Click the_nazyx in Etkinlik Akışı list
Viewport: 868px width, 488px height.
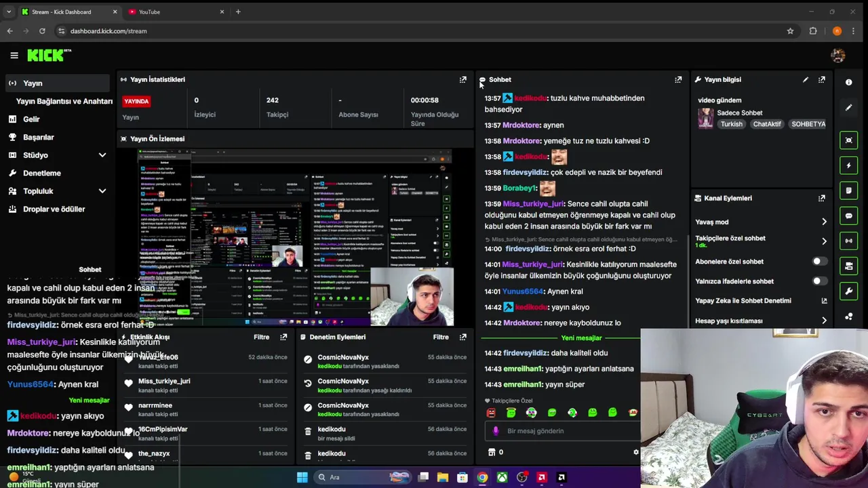coord(154,453)
